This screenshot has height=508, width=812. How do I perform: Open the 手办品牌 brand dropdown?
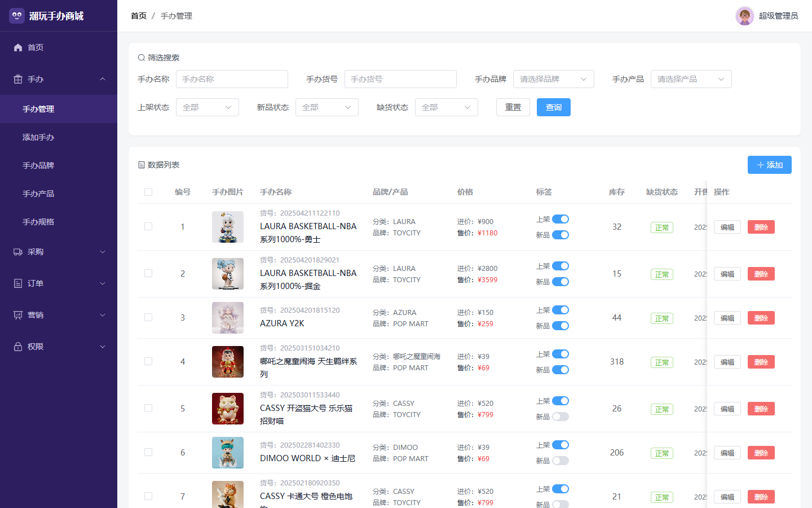click(x=554, y=79)
